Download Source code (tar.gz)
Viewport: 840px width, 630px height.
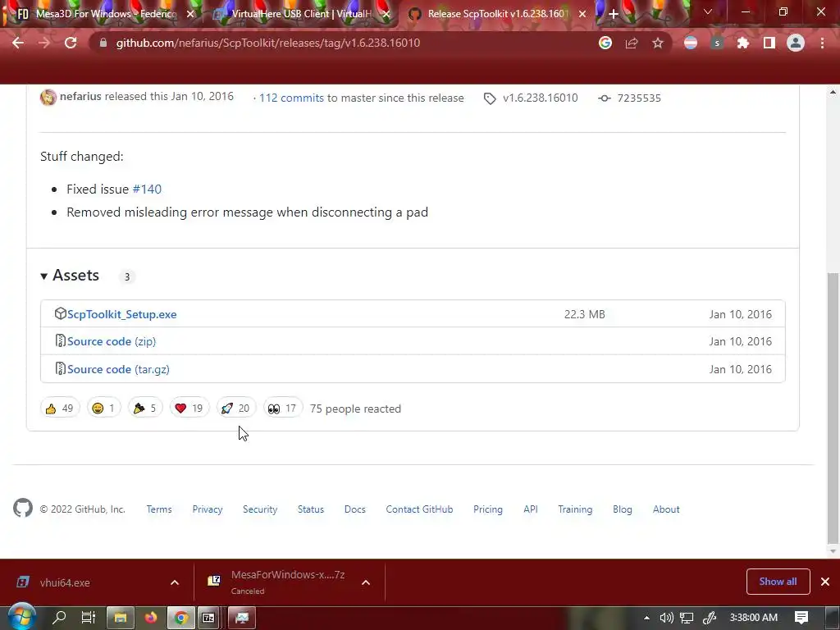[118, 369]
